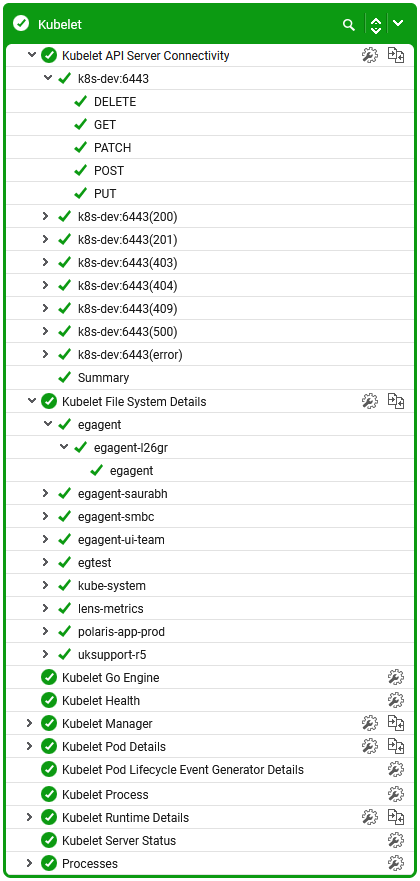Open the Kubelet Process test
Screen dimensions: 420x881
point(105,794)
